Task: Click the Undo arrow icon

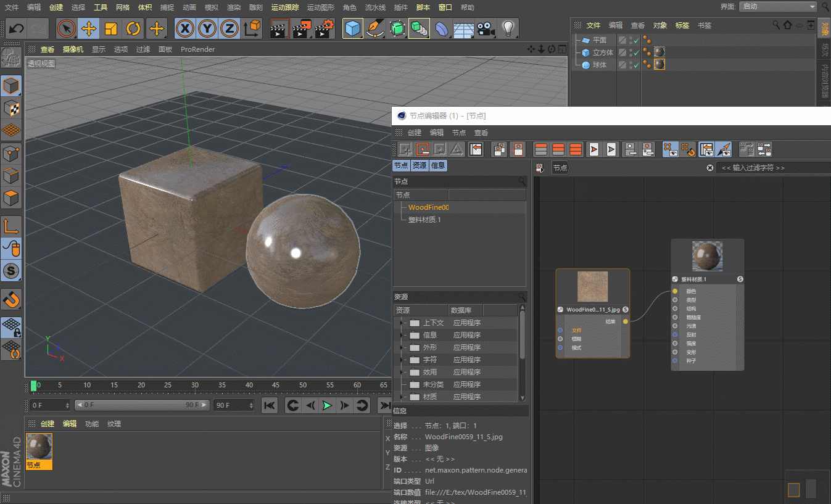Action: pyautogui.click(x=16, y=28)
